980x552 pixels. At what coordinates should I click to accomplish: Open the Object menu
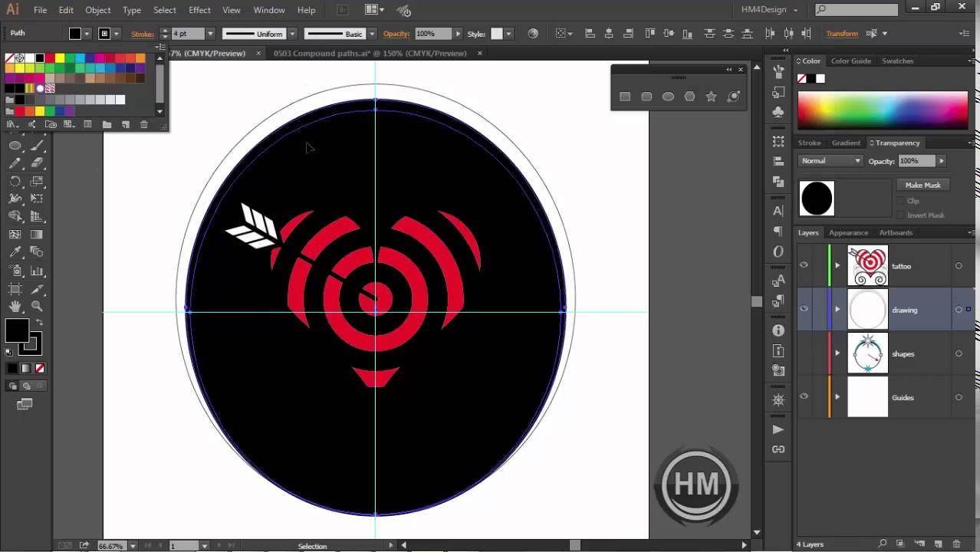(x=97, y=10)
